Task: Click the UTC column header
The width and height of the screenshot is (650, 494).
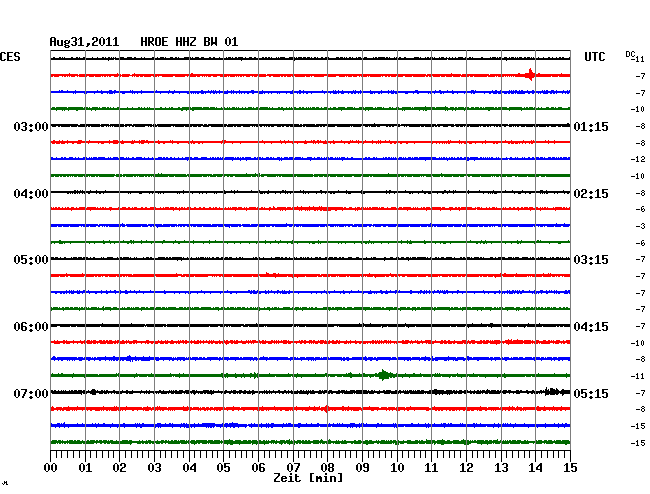Action: point(595,57)
